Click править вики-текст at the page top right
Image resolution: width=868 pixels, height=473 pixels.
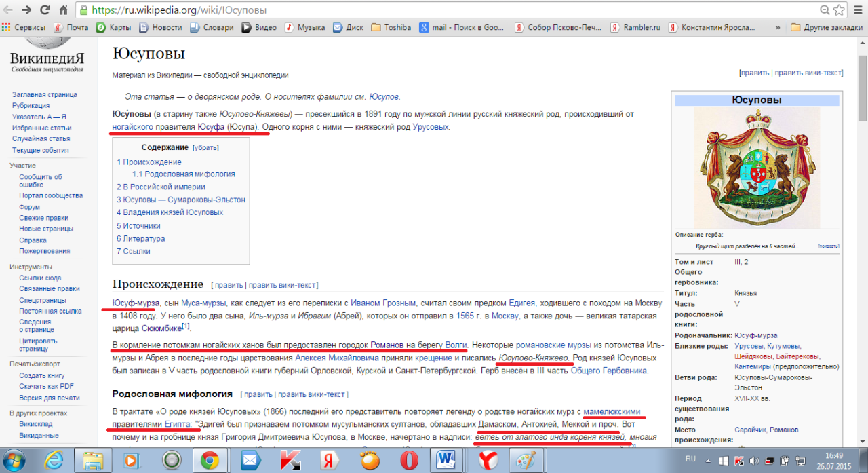[808, 73]
